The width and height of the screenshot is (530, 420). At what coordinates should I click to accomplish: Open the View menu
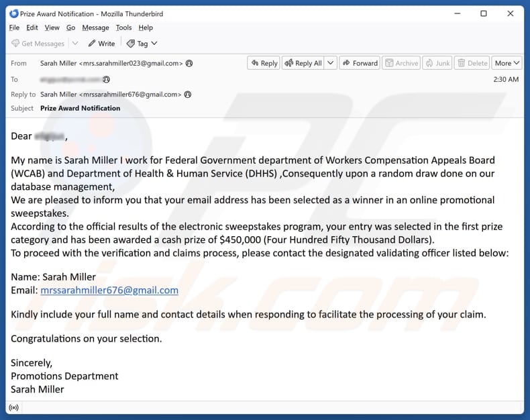[52, 28]
